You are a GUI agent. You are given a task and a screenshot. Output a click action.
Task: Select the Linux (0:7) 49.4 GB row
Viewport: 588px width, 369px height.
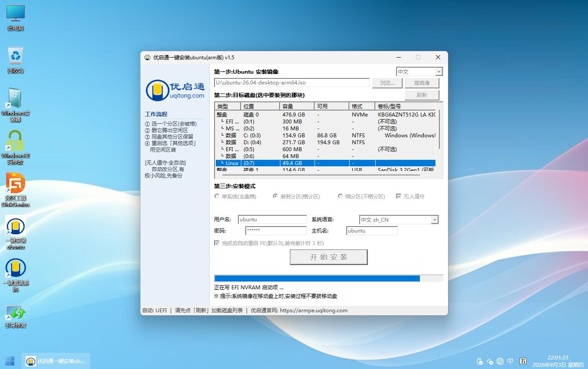[x=325, y=163]
